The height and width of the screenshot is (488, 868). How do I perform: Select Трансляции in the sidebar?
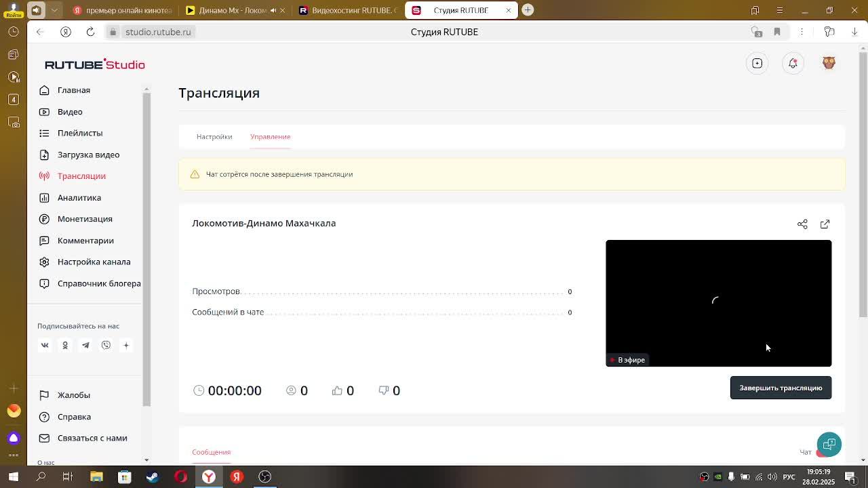81,176
